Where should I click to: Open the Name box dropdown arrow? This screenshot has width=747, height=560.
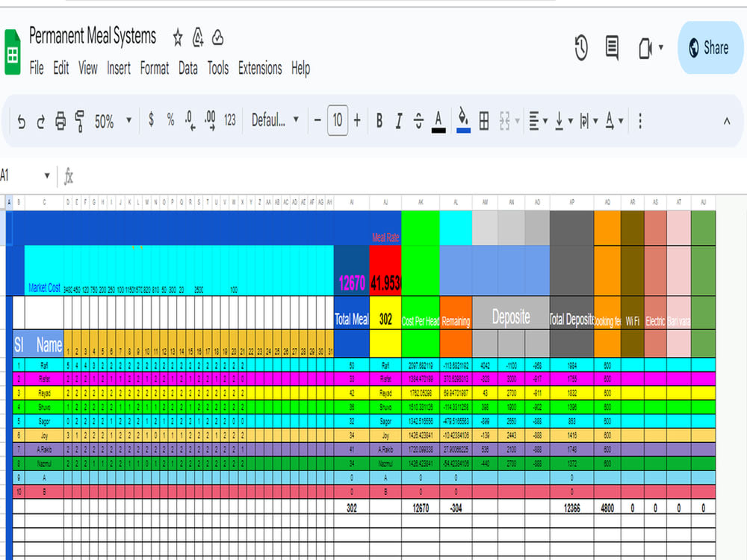pos(46,175)
